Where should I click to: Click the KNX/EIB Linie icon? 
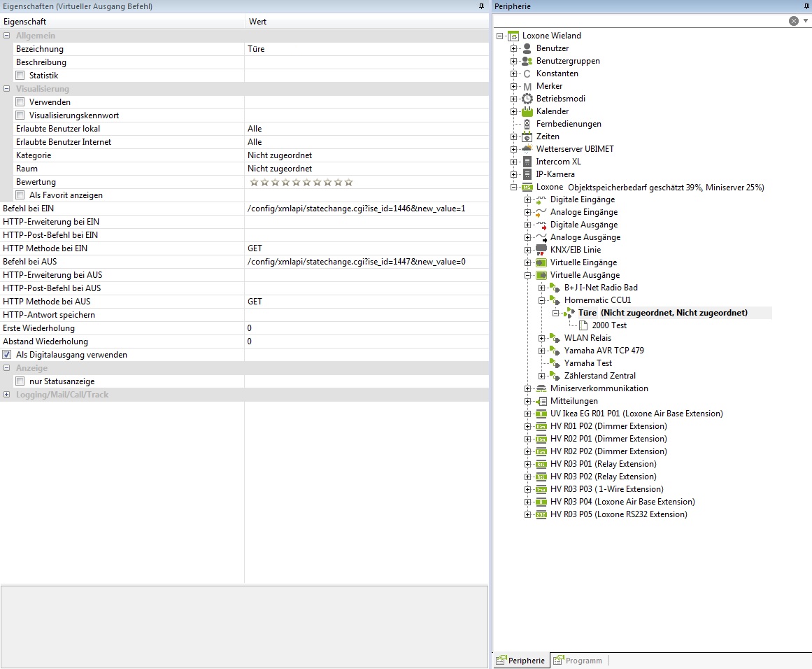(541, 250)
